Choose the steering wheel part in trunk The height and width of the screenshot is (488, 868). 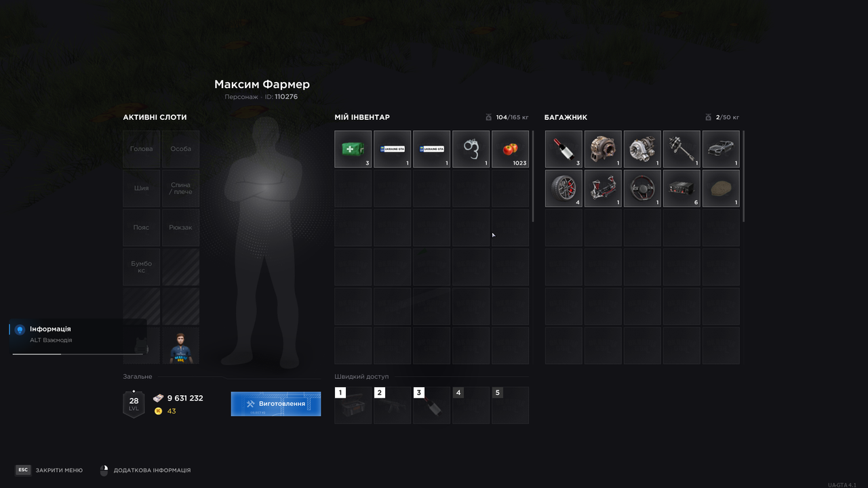pyautogui.click(x=642, y=188)
